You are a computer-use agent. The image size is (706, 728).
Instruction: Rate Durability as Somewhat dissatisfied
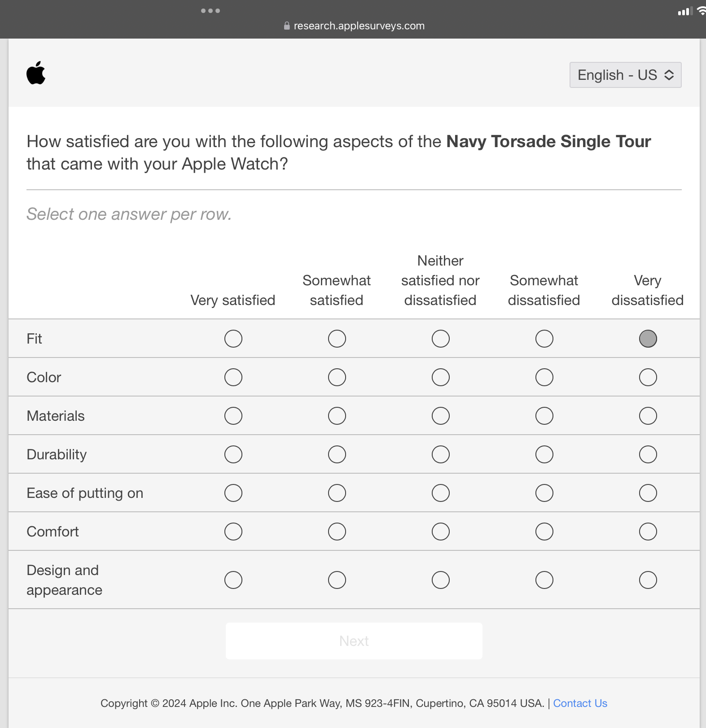click(544, 454)
